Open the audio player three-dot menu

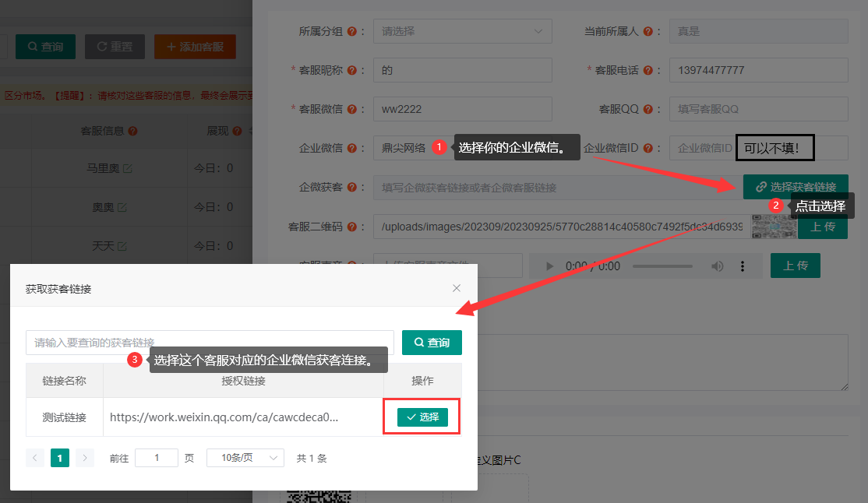[x=743, y=266]
